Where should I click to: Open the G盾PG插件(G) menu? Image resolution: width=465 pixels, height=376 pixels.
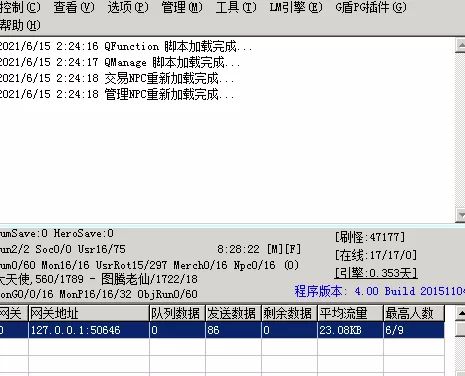371,7
